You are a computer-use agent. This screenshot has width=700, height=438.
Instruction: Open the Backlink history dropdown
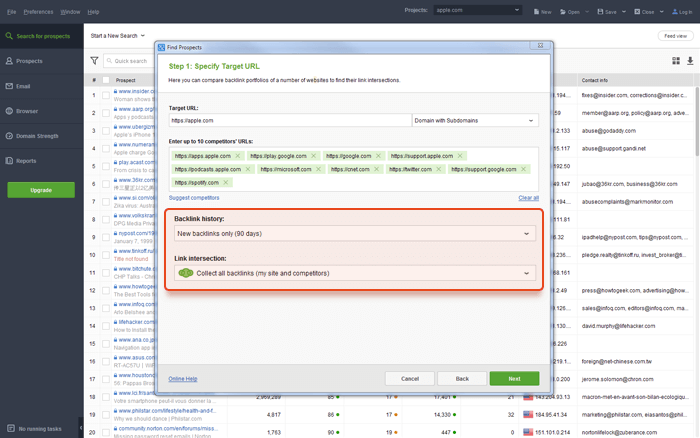click(x=355, y=234)
